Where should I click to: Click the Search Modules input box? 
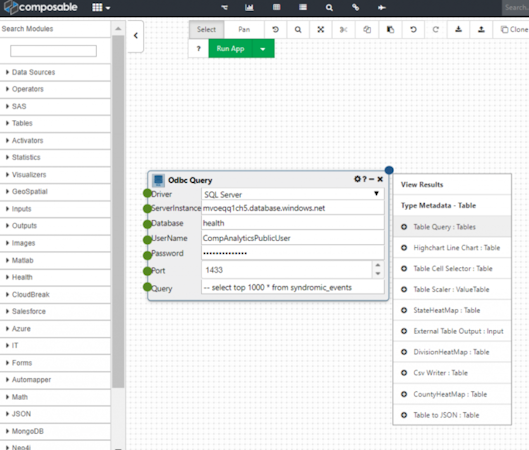coord(53,51)
